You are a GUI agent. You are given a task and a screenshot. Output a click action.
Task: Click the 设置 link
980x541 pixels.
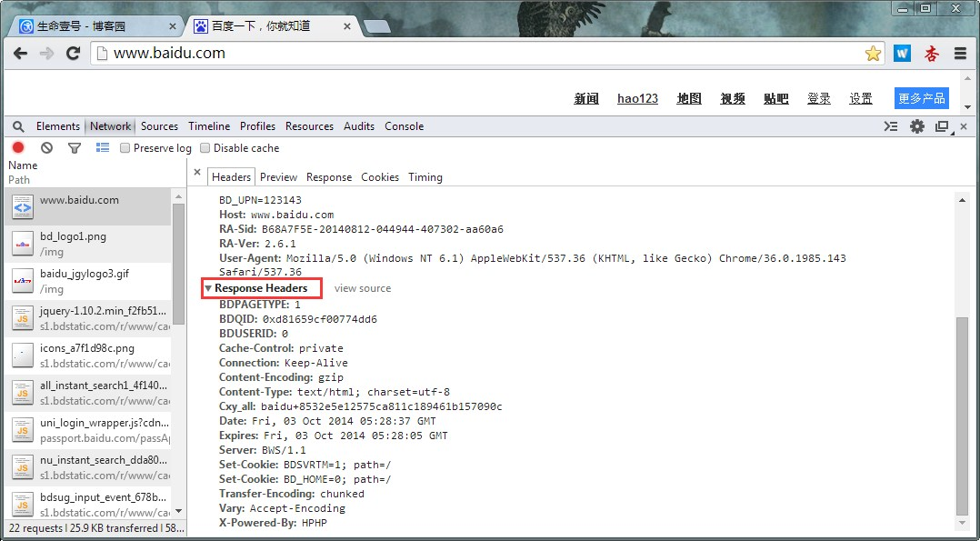click(x=861, y=99)
